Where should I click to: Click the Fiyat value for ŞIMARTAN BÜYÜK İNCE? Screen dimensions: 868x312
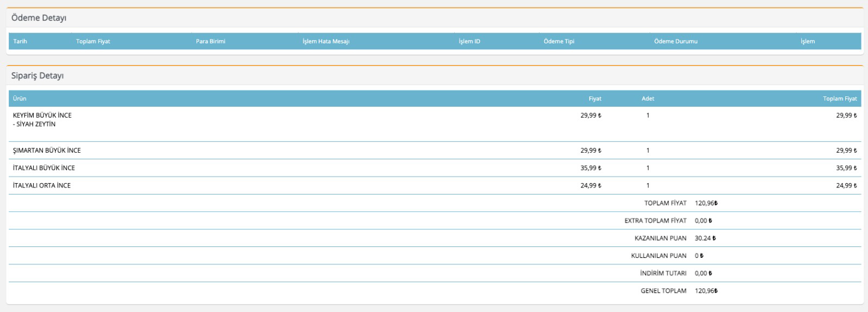click(x=591, y=151)
